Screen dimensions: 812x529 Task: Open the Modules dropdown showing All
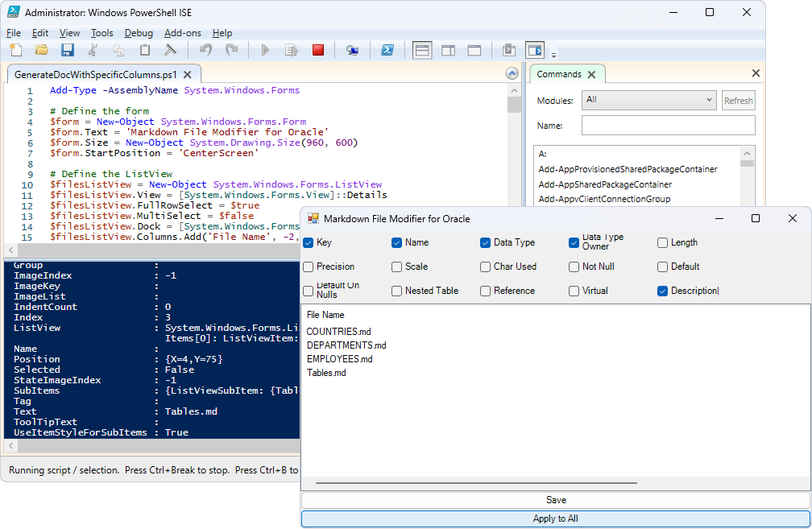tap(649, 100)
